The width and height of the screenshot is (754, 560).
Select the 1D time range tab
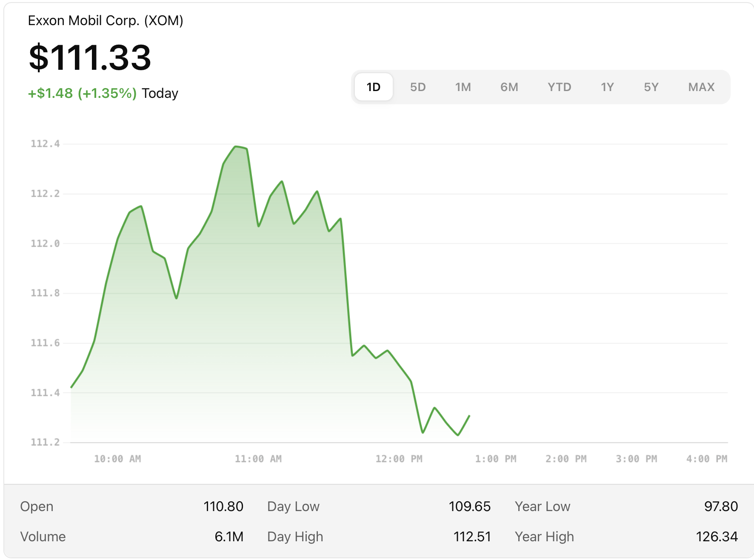pyautogui.click(x=373, y=87)
